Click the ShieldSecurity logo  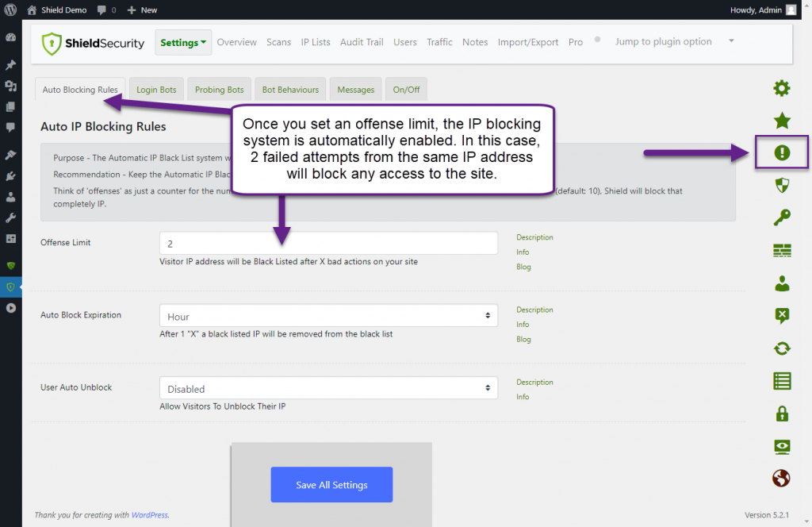[x=94, y=44]
